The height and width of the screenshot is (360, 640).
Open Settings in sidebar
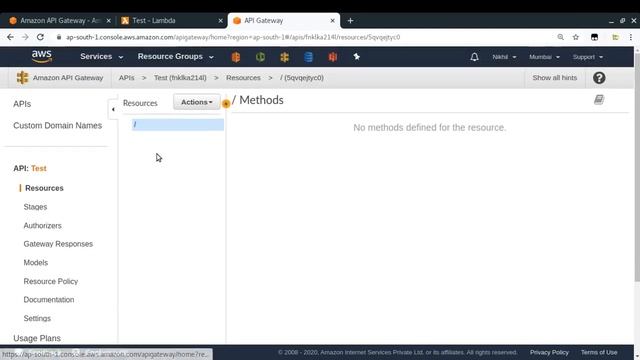click(37, 318)
